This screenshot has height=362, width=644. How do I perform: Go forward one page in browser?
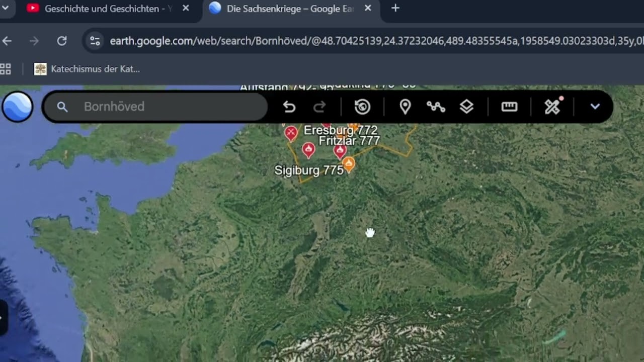click(34, 41)
